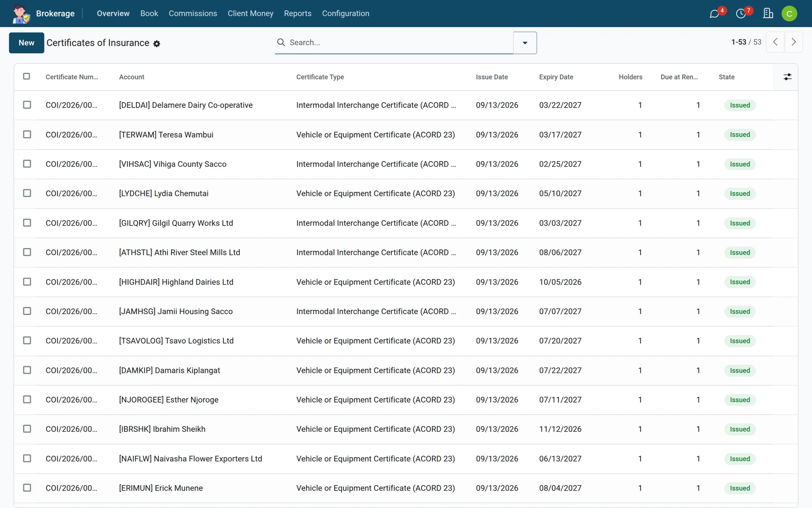Open the Overview menu

(x=113, y=14)
